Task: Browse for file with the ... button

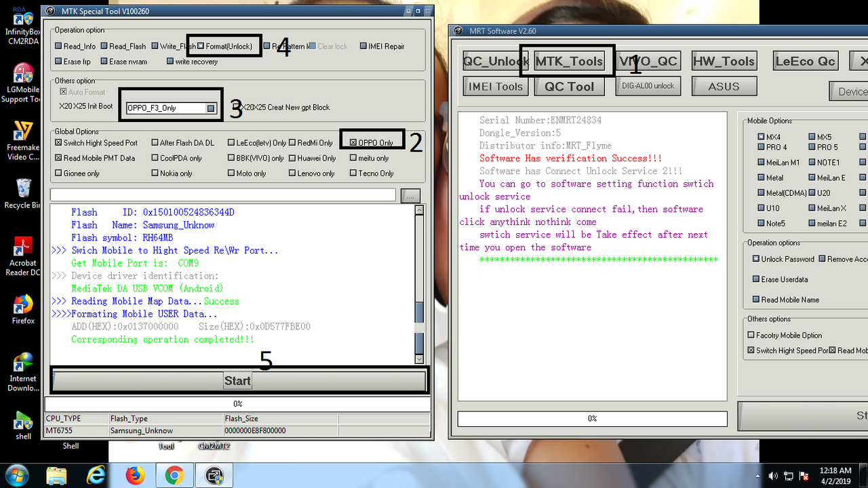Action: 410,196
